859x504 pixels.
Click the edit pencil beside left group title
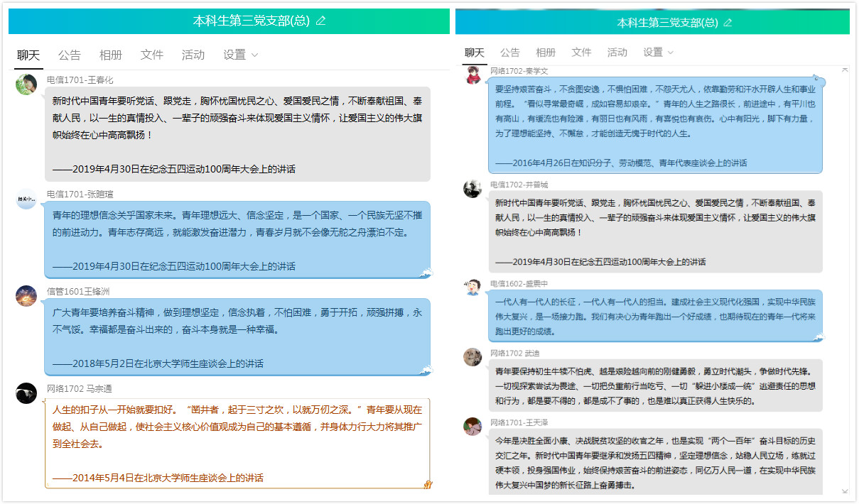click(320, 21)
